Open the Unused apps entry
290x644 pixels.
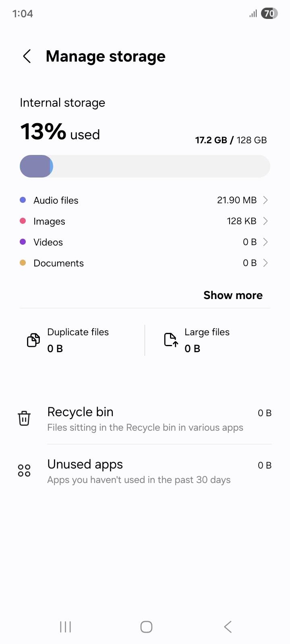(x=145, y=471)
